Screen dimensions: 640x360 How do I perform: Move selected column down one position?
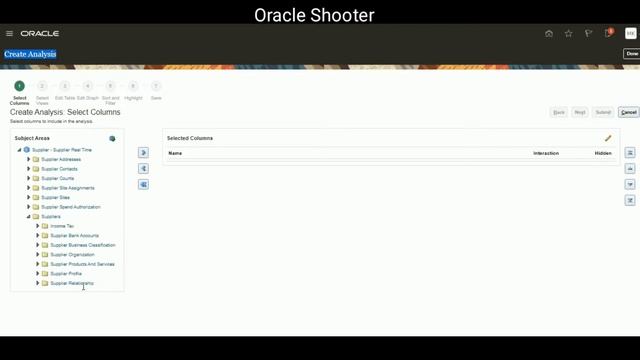630,184
